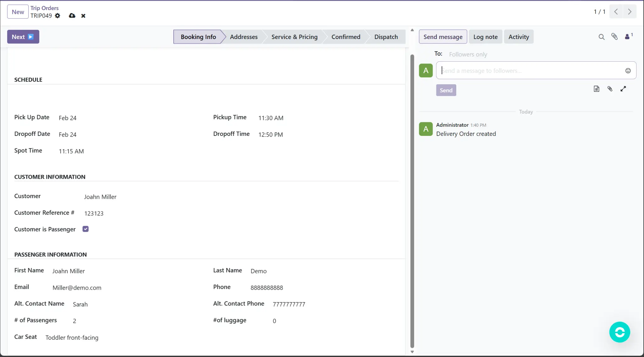Uncheck Customer is Passenger checkbox
This screenshot has height=357, width=644.
[86, 229]
